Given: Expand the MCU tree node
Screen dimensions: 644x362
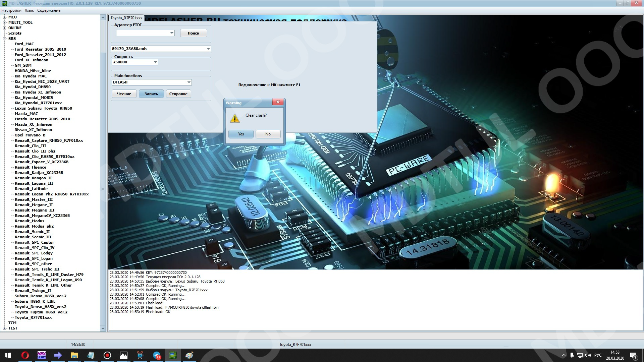Looking at the screenshot, I should pos(5,17).
